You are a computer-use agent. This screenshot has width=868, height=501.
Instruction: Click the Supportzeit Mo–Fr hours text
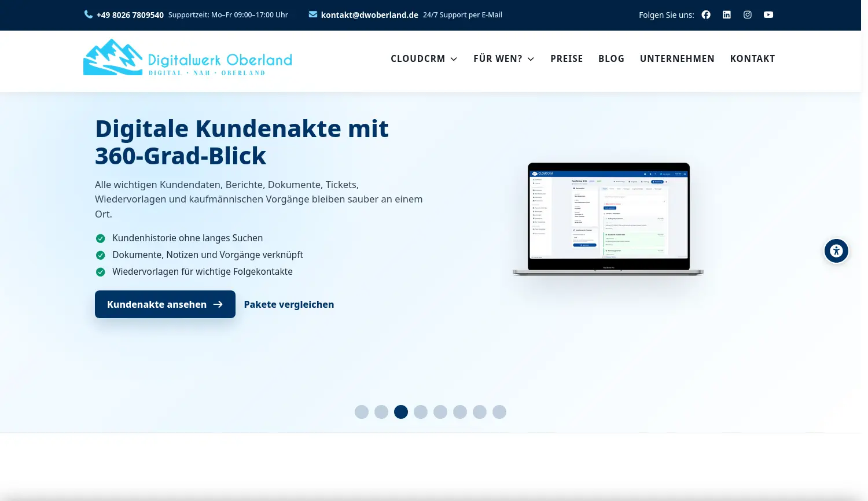[x=228, y=15]
